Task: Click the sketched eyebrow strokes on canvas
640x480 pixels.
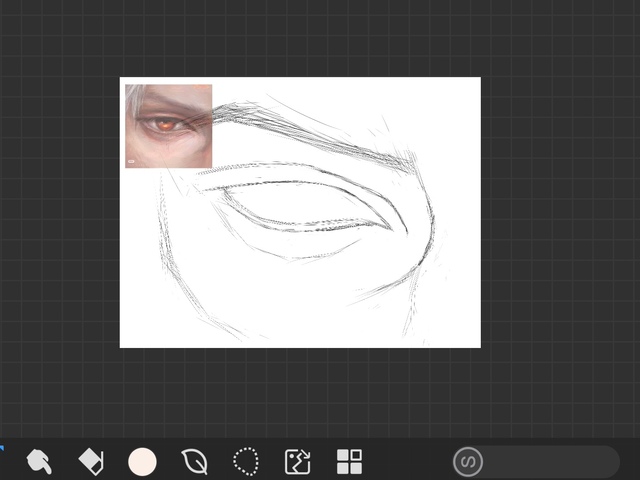Action: pyautogui.click(x=300, y=125)
